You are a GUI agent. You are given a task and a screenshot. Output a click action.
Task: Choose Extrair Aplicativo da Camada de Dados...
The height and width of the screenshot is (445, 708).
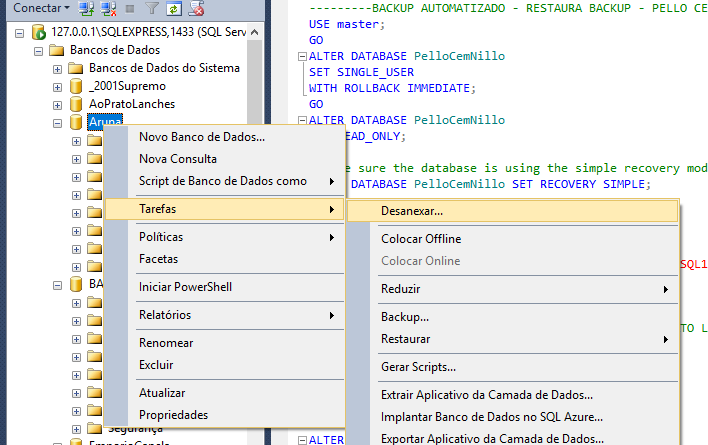[512, 395]
